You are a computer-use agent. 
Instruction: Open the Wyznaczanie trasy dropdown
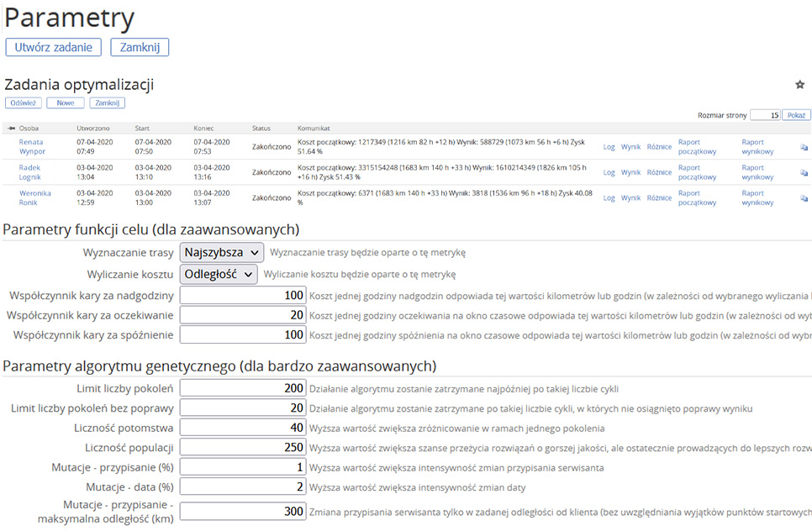[x=222, y=252]
